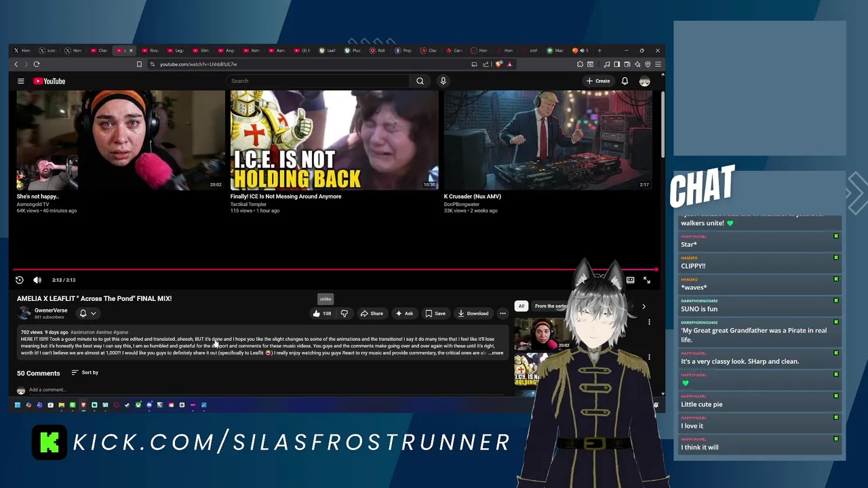Show next sidebar chips with arrow

coord(644,306)
